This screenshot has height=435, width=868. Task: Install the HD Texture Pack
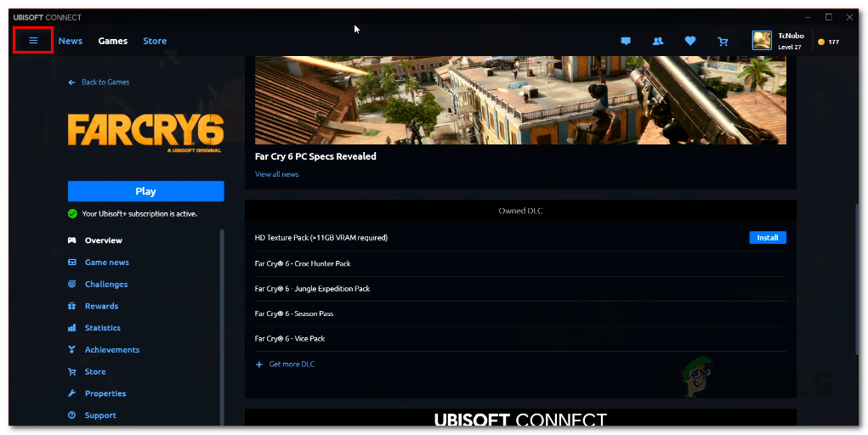pyautogui.click(x=768, y=237)
